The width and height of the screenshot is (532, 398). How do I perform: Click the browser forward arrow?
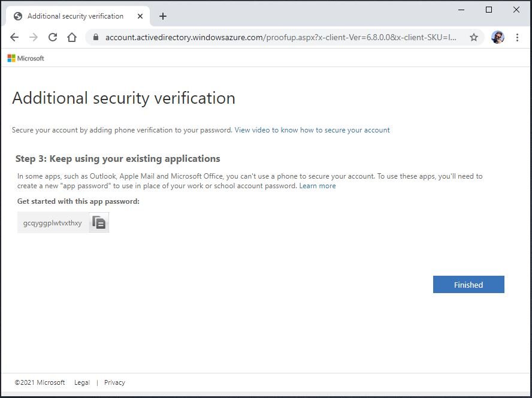[34, 37]
